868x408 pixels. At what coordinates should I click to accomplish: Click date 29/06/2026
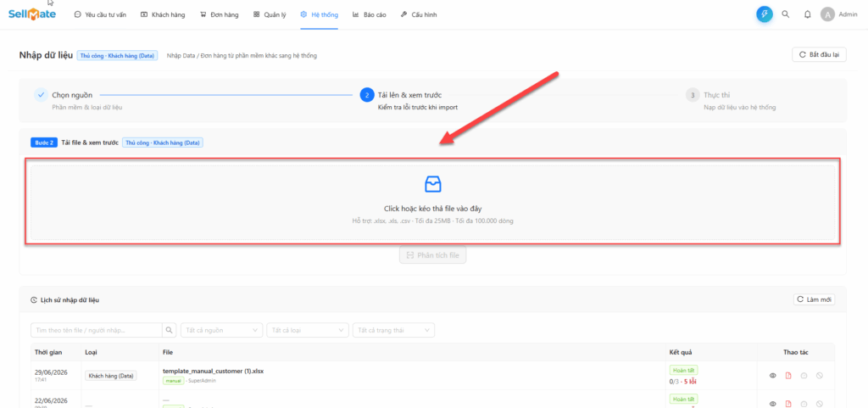51,372
